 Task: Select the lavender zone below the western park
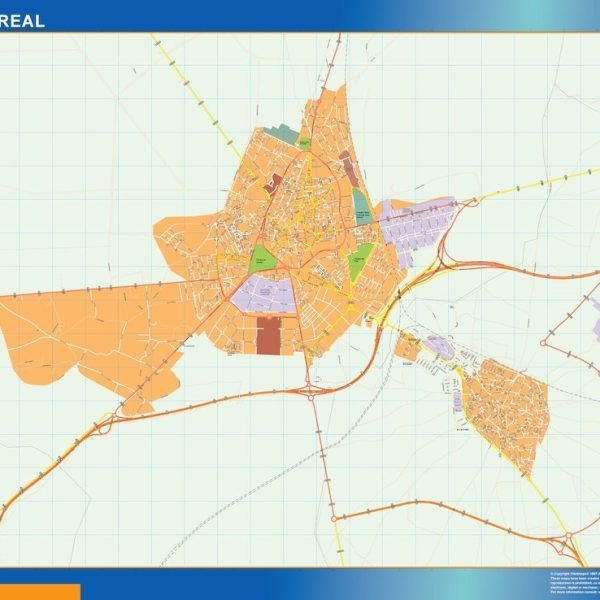point(264,295)
